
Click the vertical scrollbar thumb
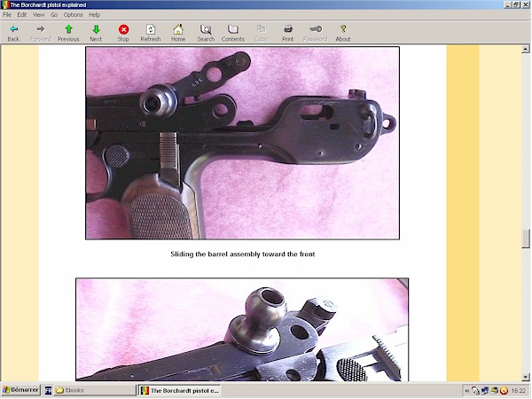point(526,239)
